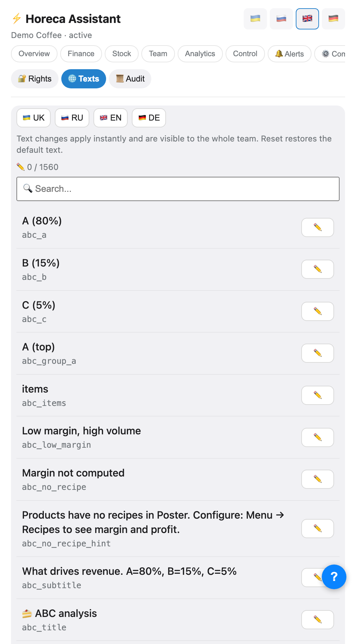This screenshot has height=644, width=356.
Task: Choose the UK texts language chip
Action: (x=34, y=118)
